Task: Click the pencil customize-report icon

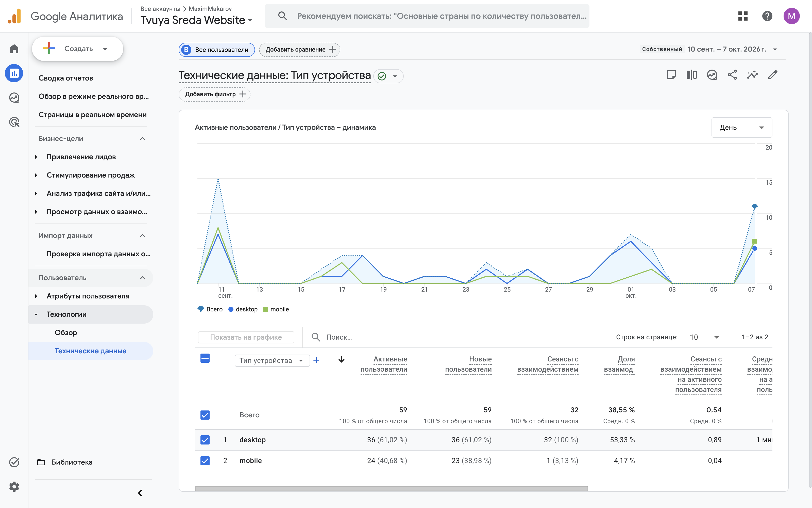Action: pos(773,75)
